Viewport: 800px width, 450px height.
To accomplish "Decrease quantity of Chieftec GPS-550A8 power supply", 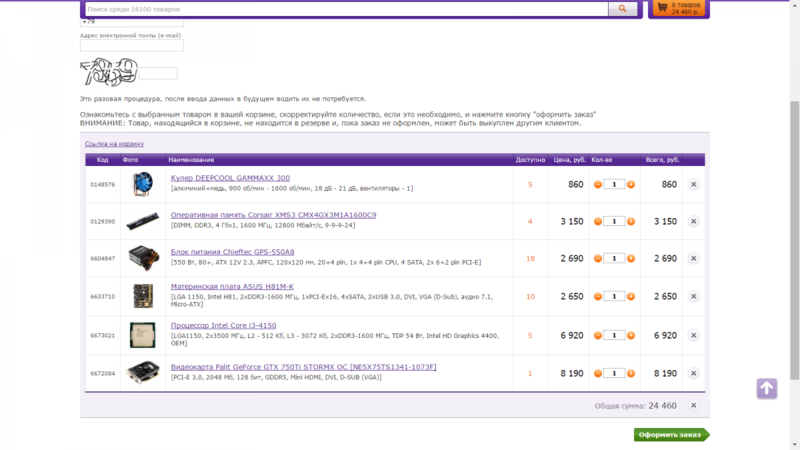I will coord(598,259).
